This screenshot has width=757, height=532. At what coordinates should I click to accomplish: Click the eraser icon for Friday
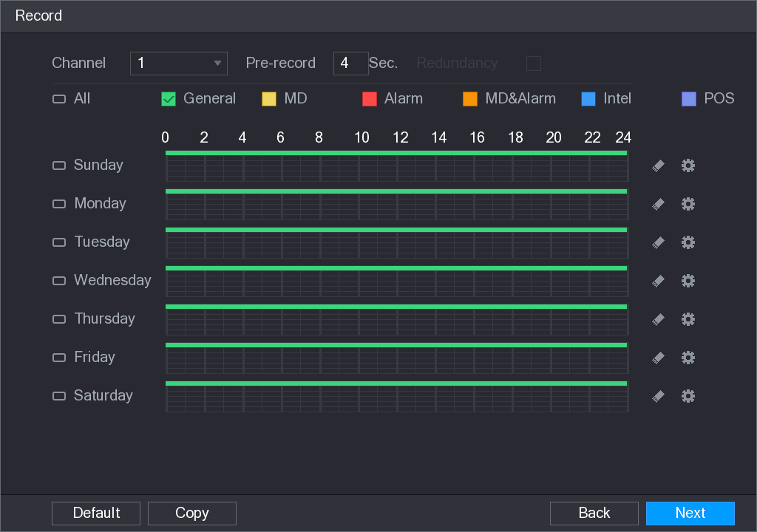pyautogui.click(x=658, y=358)
